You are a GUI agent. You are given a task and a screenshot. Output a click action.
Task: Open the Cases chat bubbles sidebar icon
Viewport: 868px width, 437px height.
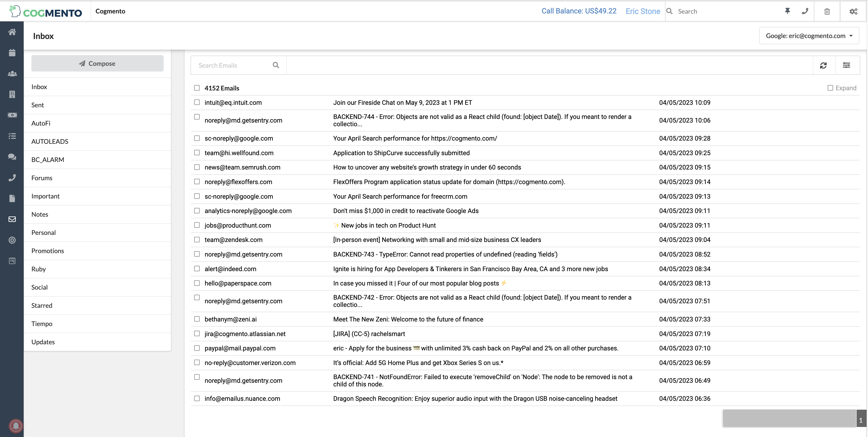pyautogui.click(x=12, y=157)
